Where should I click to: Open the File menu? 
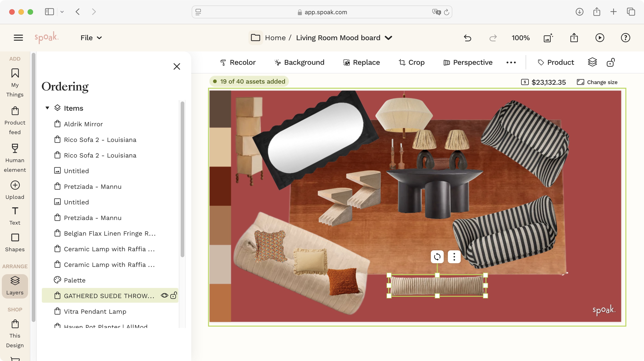(x=91, y=38)
